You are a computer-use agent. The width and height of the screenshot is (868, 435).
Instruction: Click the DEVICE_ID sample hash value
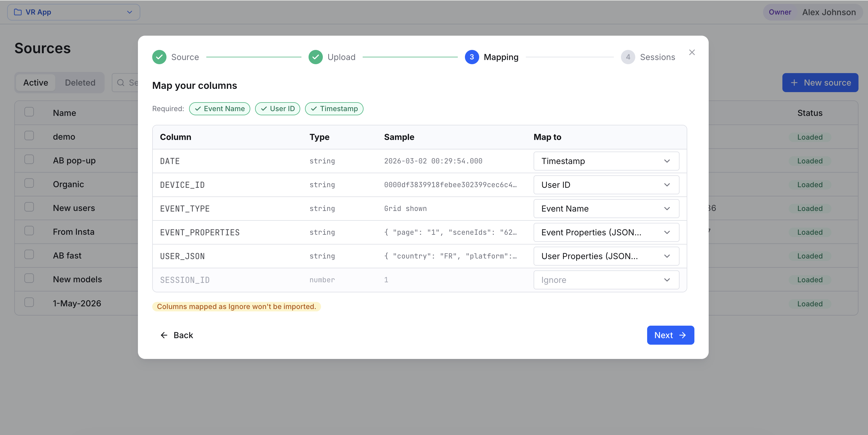point(450,185)
